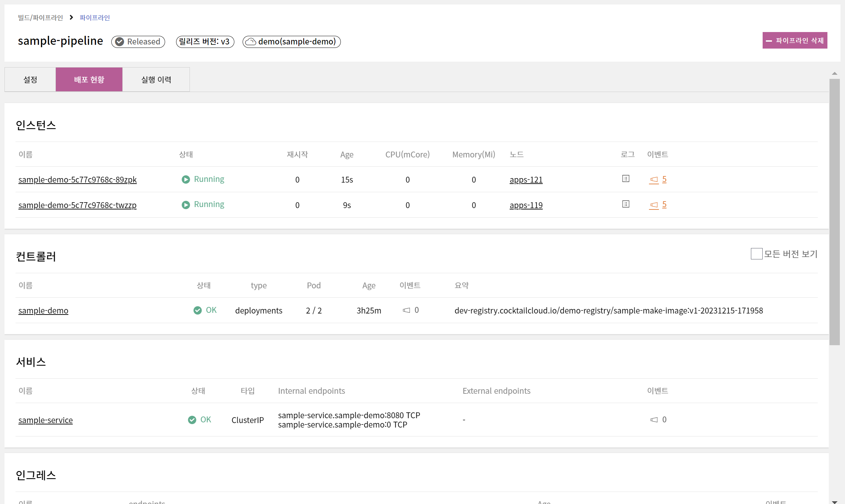Click the Released checkmark status icon
845x504 pixels.
tap(120, 42)
